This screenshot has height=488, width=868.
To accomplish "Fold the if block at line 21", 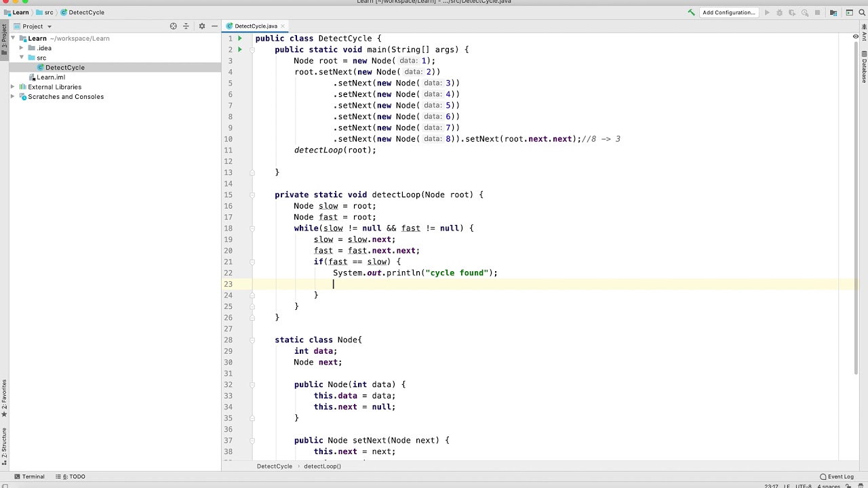I will [252, 262].
